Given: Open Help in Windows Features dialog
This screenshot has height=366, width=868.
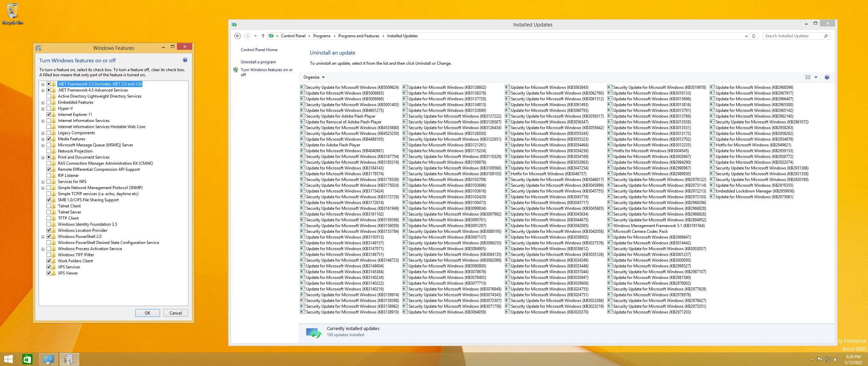Looking at the screenshot, I should point(185,60).
